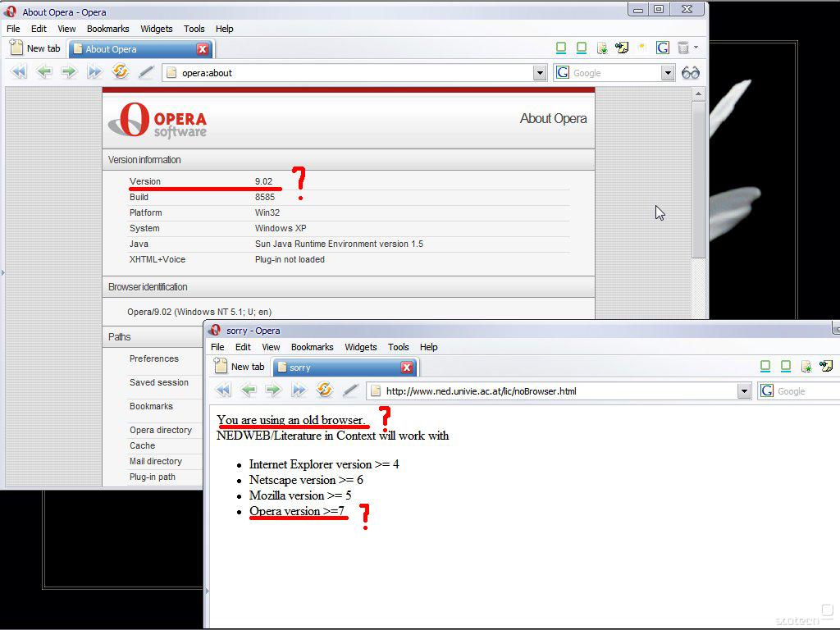The height and width of the screenshot is (630, 840).
Task: Click 'Mozilla version >= 5' list item
Action: point(300,495)
